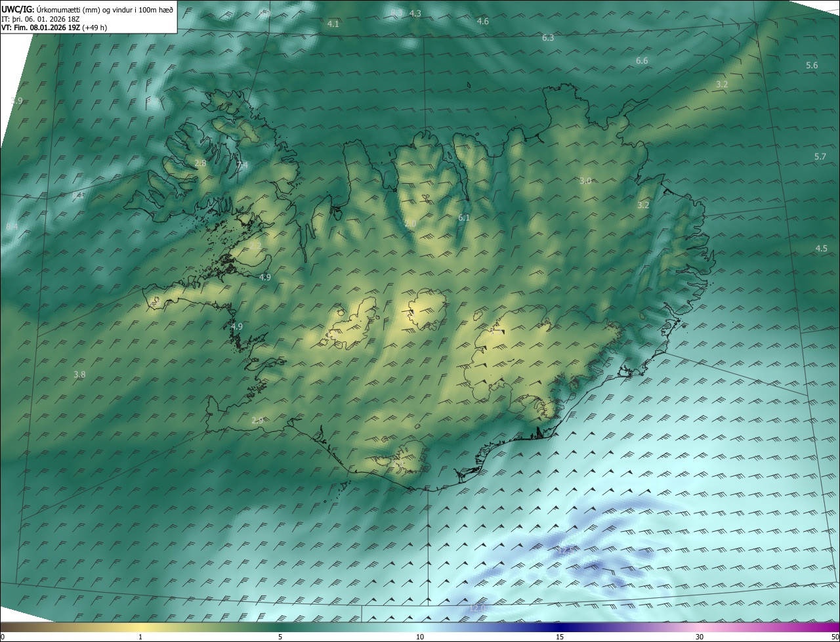Click the 5.7 value label on the map
840x642 pixels.
pos(820,156)
